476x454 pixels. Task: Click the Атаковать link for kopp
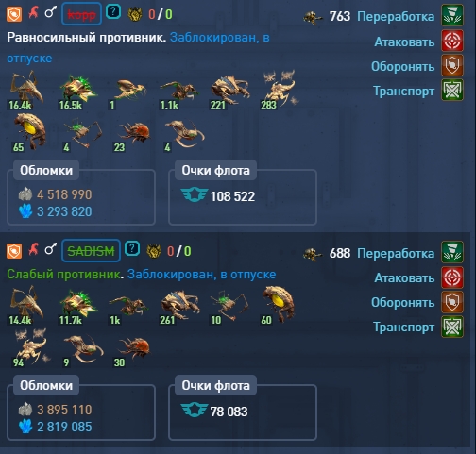click(x=404, y=42)
